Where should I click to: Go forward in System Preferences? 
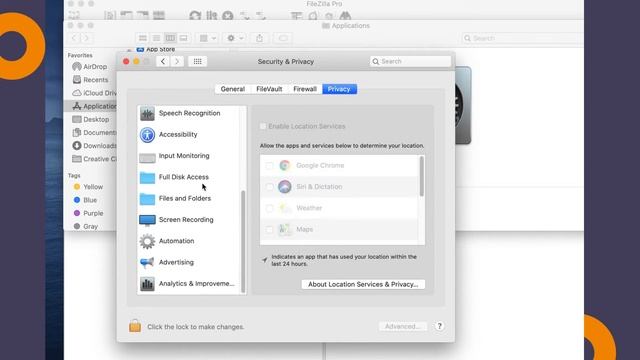pos(177,61)
